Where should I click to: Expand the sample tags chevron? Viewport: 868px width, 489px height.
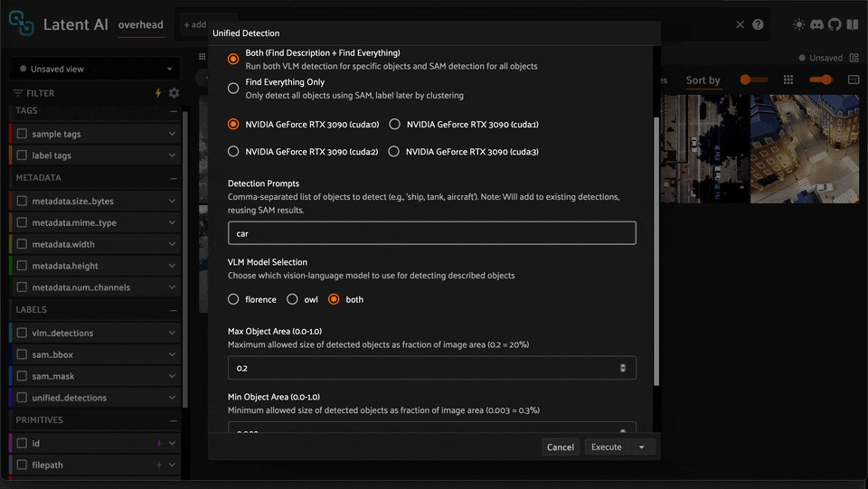(x=172, y=134)
